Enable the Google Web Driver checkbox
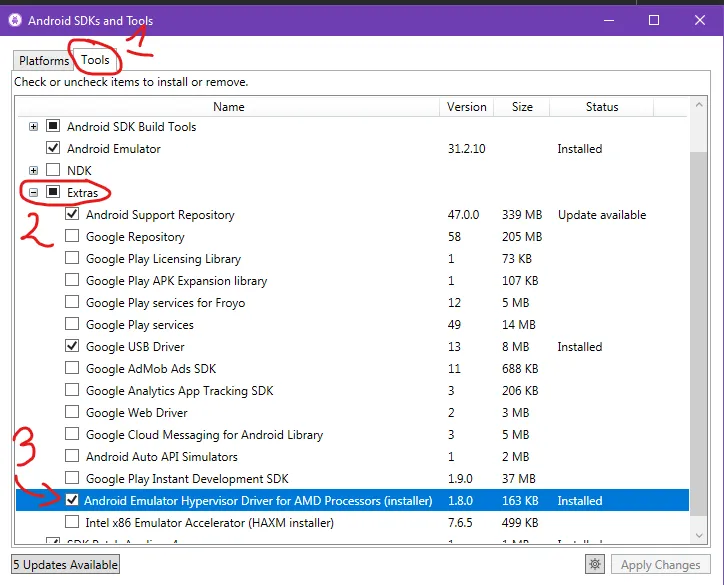The image size is (724, 585). 72,412
